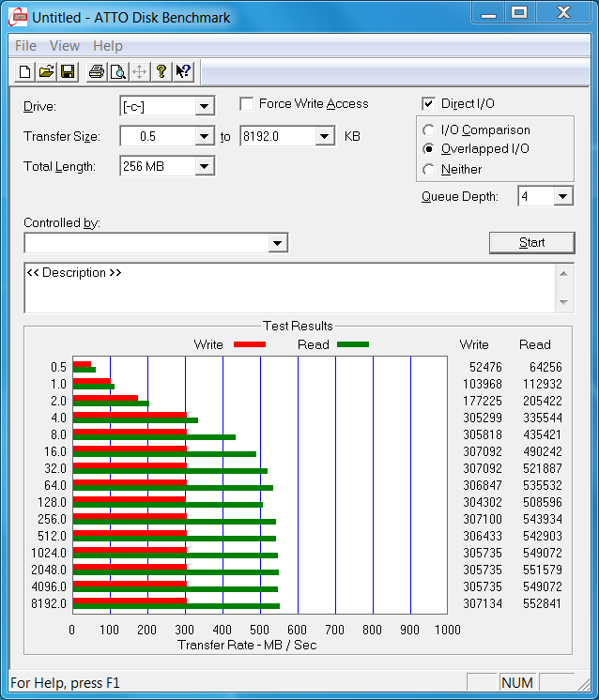The height and width of the screenshot is (700, 599).
Task: Click the write value 177225
Action: click(x=483, y=401)
